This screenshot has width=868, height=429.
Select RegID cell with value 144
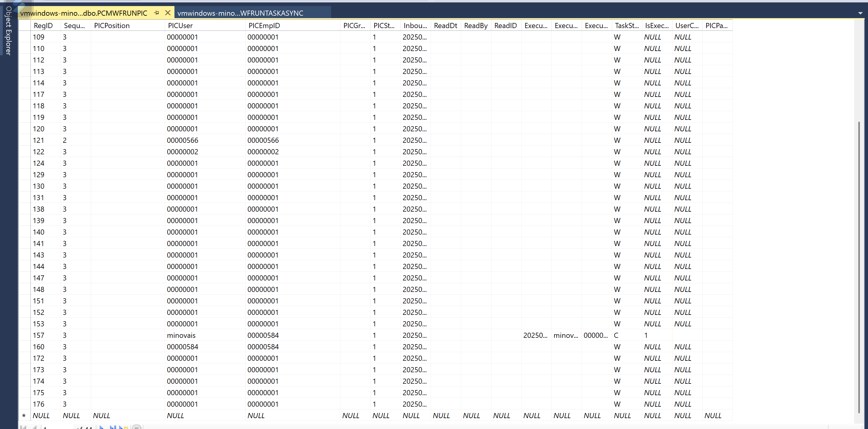tap(46, 267)
